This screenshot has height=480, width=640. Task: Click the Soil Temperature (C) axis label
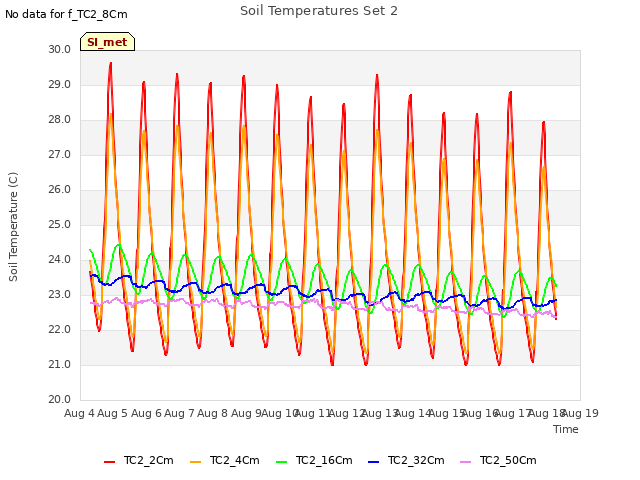(13, 227)
